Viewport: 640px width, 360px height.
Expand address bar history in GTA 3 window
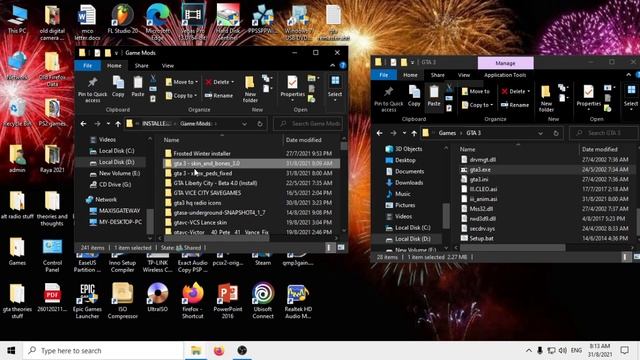(x=540, y=133)
